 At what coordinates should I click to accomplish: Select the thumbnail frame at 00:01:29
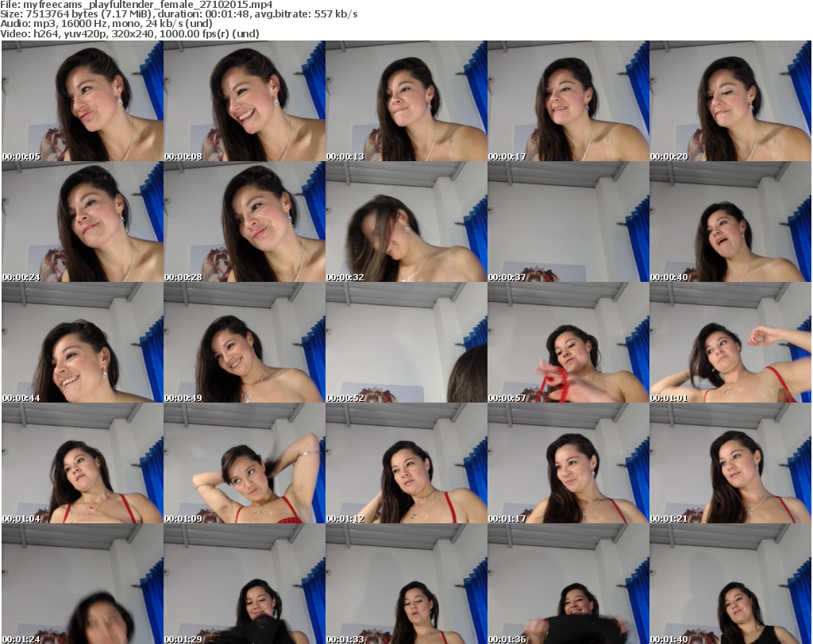pyautogui.click(x=245, y=584)
